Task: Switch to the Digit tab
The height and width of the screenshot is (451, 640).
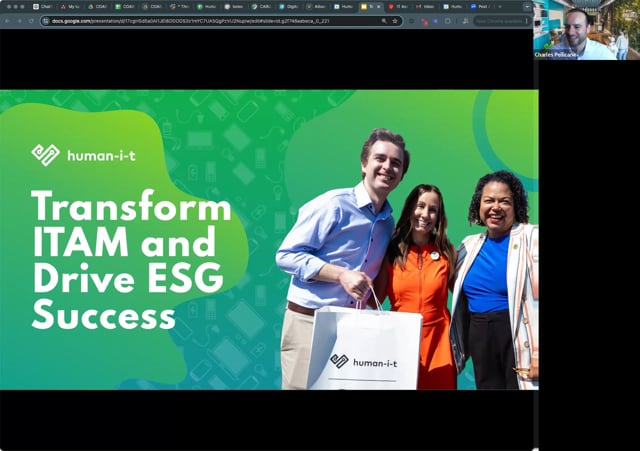Action: pos(289,7)
